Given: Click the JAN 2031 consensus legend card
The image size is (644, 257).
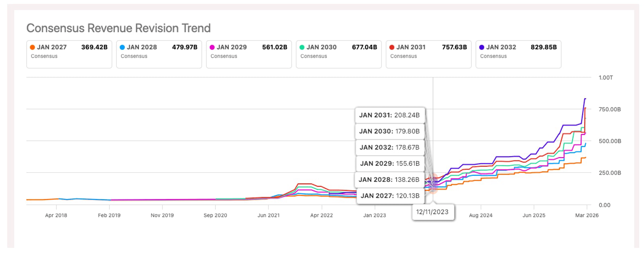Looking at the screenshot, I should click(x=429, y=55).
